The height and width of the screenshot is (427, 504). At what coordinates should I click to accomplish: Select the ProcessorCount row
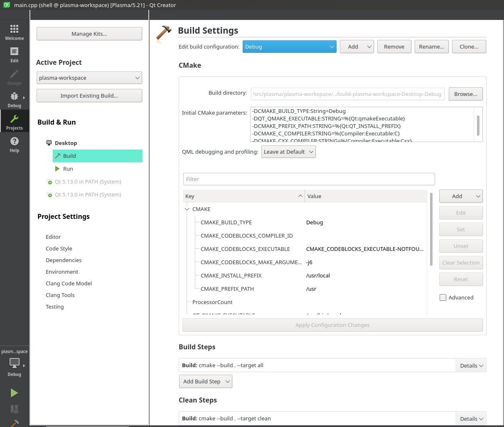point(305,302)
